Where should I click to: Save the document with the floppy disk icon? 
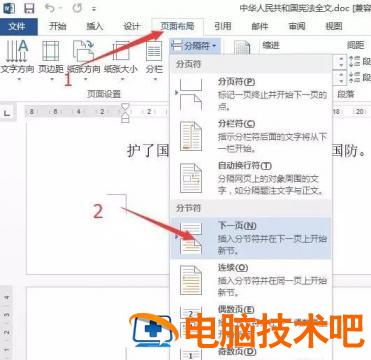[29, 8]
